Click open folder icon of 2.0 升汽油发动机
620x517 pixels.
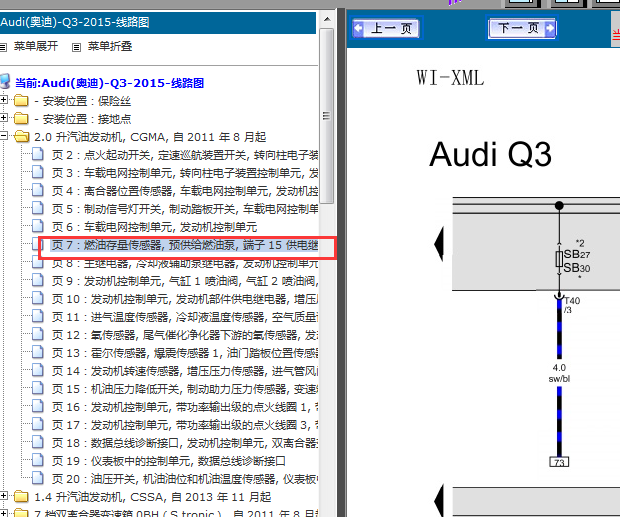(x=22, y=136)
